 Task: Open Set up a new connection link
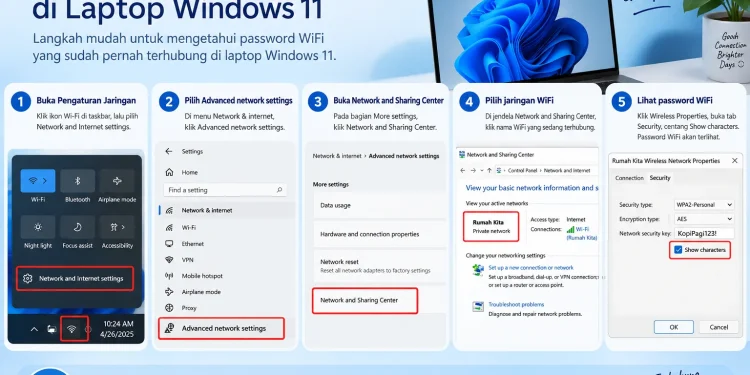[530, 268]
